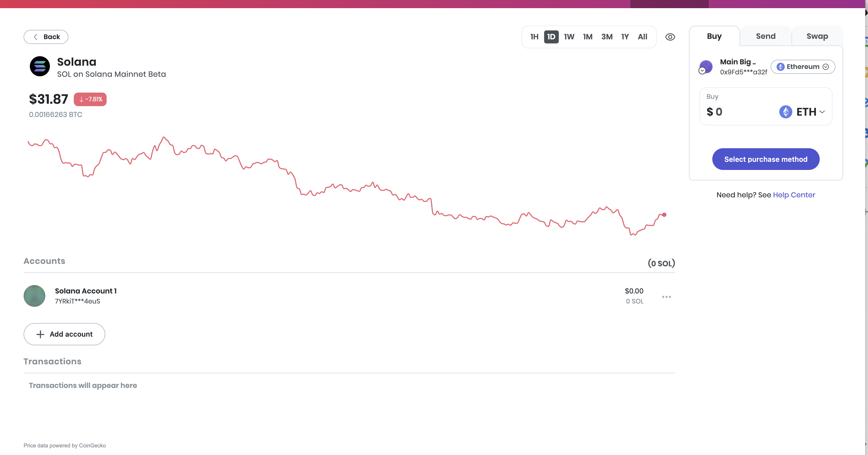Click the plus icon in Add account

(x=40, y=334)
